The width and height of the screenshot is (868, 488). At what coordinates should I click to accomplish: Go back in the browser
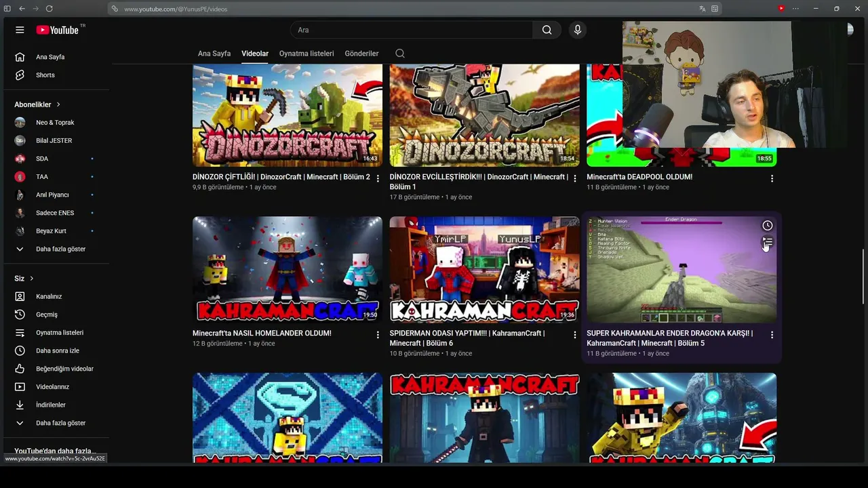22,9
